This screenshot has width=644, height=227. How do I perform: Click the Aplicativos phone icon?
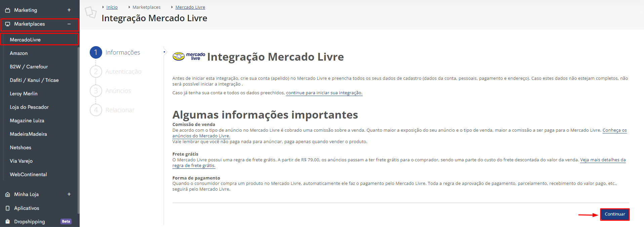[x=7, y=208]
